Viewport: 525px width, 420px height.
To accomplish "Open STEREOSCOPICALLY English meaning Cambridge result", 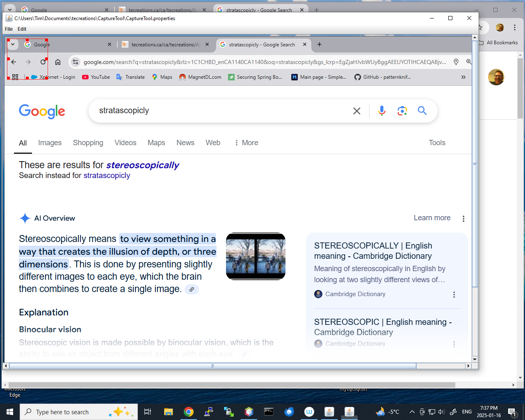I will (373, 251).
